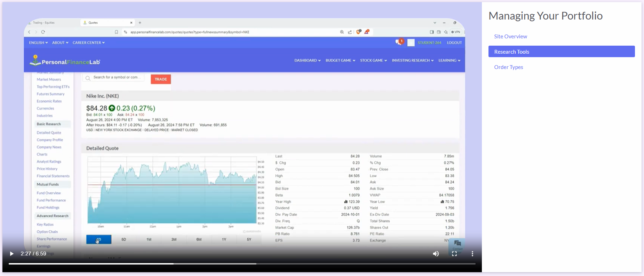
Task: Click the zoom magnifier icon in the address bar
Action: point(342,32)
